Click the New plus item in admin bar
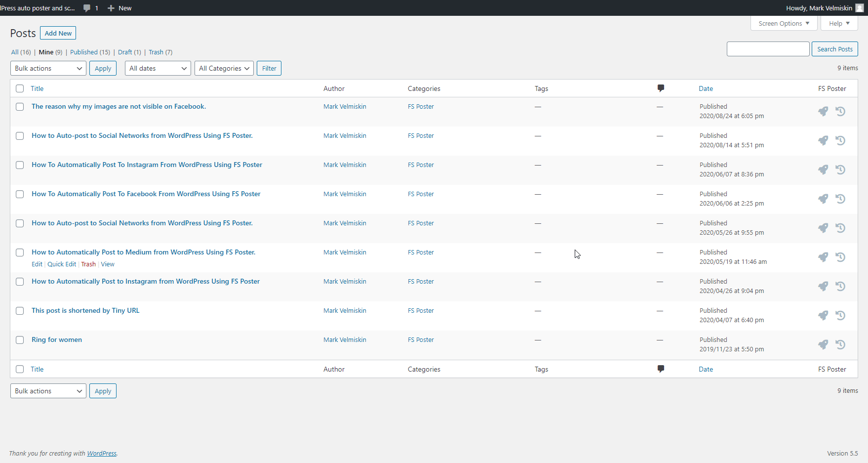This screenshot has height=463, width=868. click(x=119, y=8)
